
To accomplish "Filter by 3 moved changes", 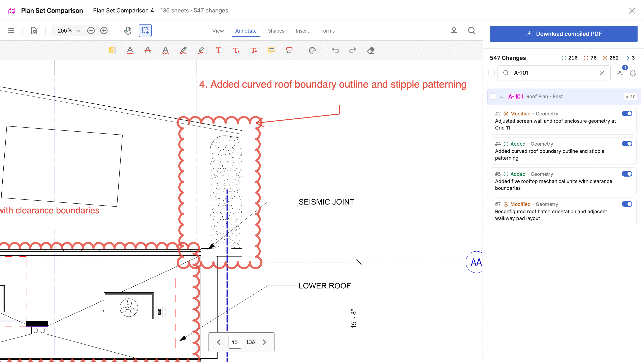I will [630, 58].
